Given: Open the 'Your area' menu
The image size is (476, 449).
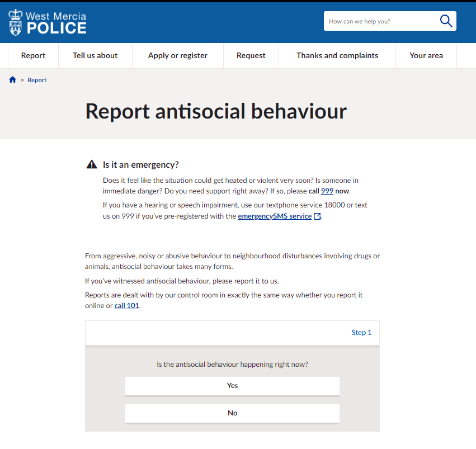Looking at the screenshot, I should point(426,55).
